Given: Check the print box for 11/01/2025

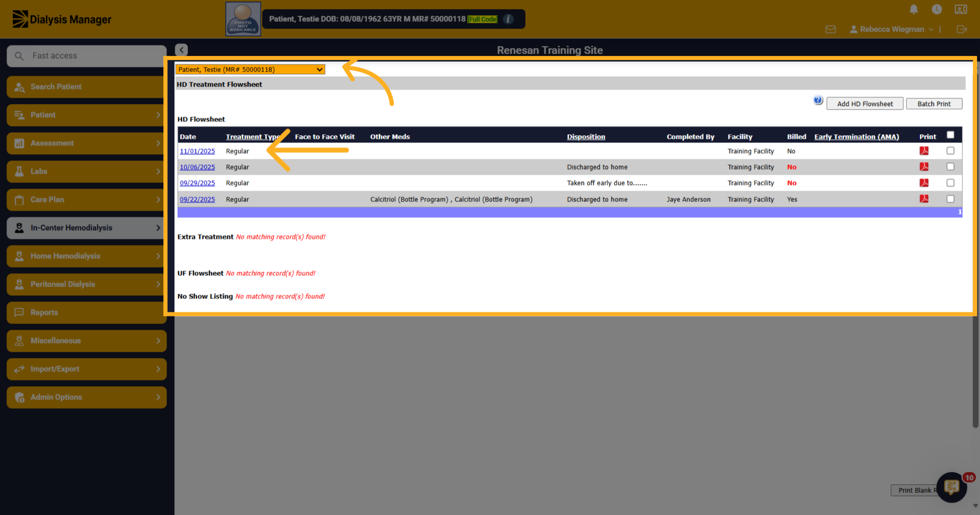Looking at the screenshot, I should 951,151.
